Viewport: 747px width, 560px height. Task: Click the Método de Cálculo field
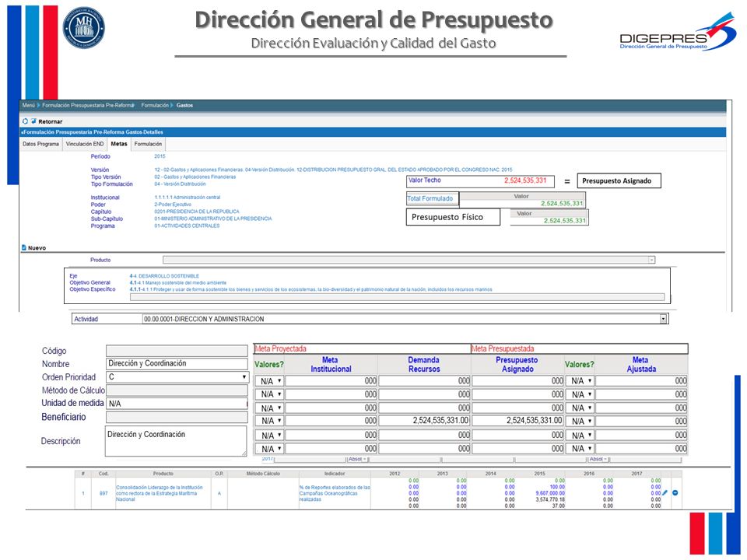point(177,390)
